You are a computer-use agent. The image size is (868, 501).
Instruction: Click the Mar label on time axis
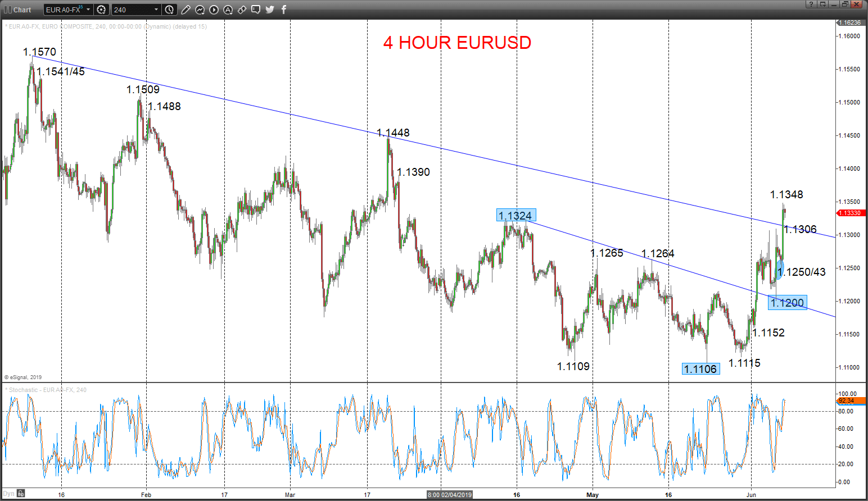tap(290, 495)
